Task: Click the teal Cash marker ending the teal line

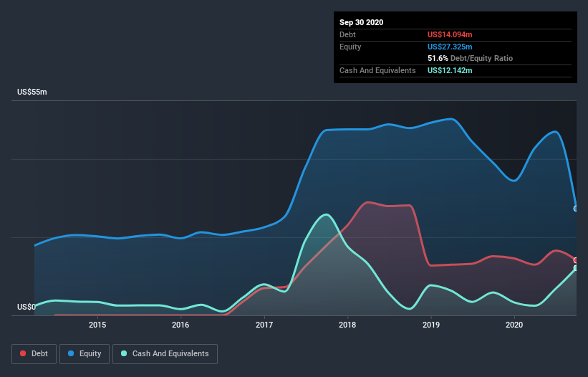Action: 576,268
